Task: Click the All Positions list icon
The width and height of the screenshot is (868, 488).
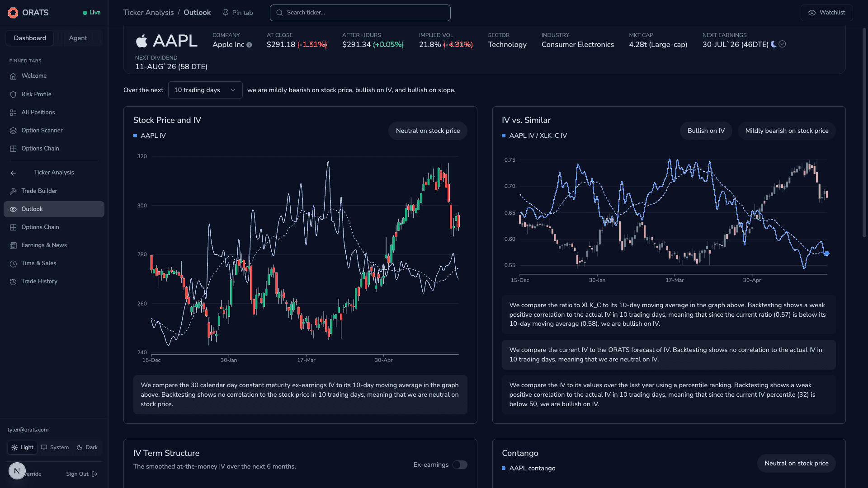Action: (x=13, y=113)
